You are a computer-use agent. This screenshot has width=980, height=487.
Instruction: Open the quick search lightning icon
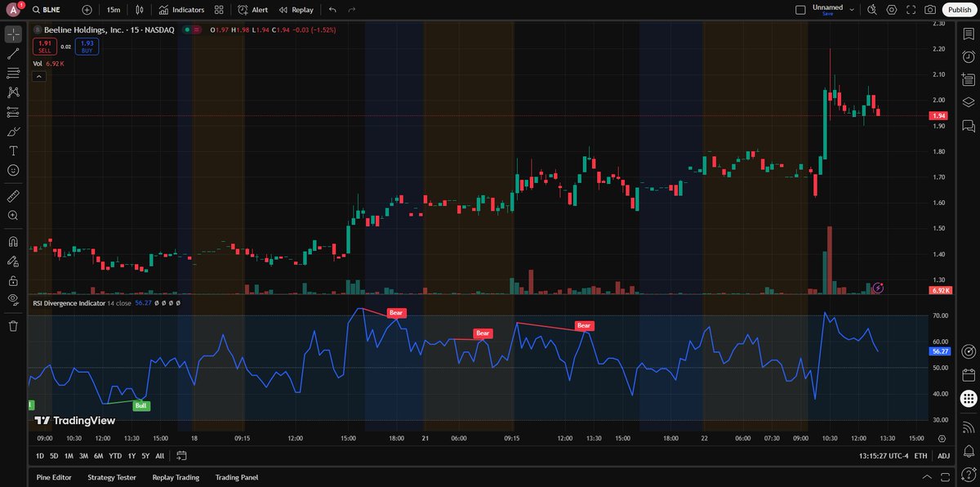(871, 10)
